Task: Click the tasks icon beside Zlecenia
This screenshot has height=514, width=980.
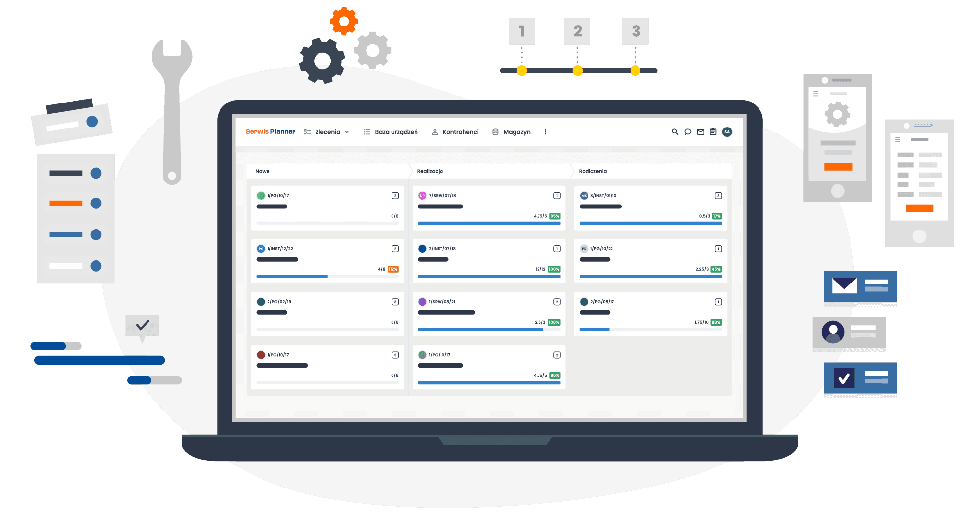Action: 307,132
